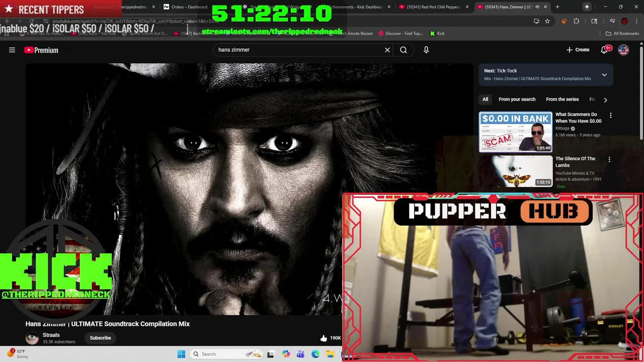Select 'From your search' filter chip
The width and height of the screenshot is (644, 362).
click(x=517, y=100)
